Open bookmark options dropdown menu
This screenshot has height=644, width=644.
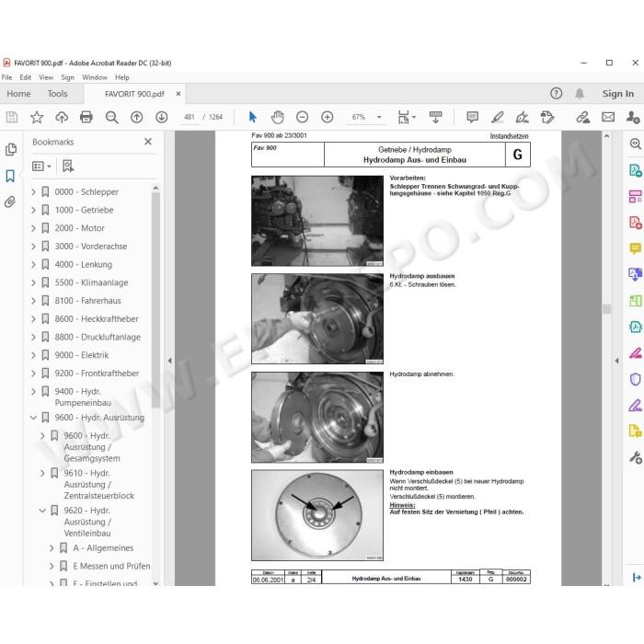click(x=41, y=166)
